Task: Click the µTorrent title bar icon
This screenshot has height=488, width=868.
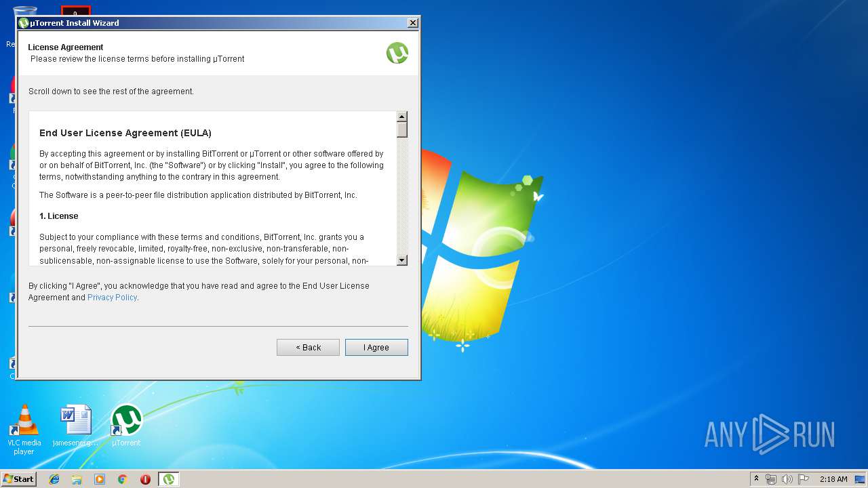Action: tap(24, 23)
